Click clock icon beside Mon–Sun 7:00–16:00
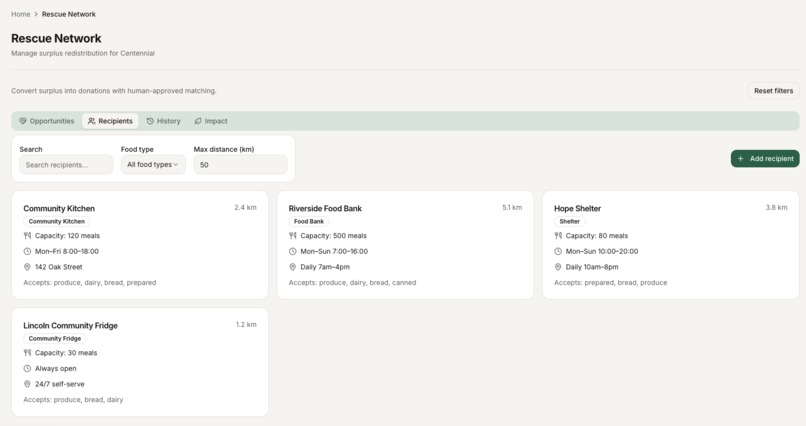806x426 pixels. 292,251
